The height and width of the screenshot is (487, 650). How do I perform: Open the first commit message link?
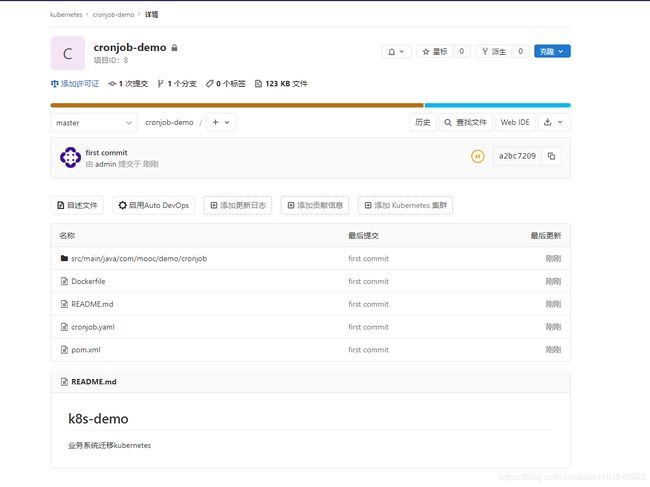[107, 153]
